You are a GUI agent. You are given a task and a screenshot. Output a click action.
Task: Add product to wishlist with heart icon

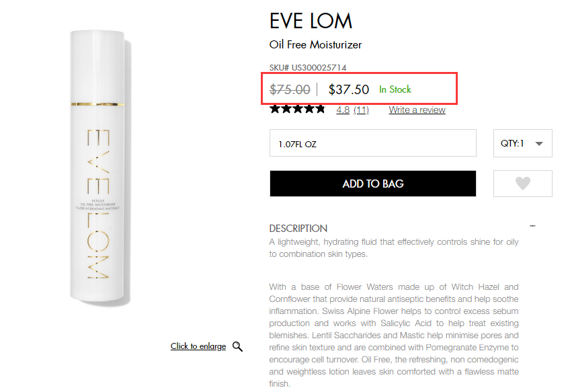[x=522, y=184]
